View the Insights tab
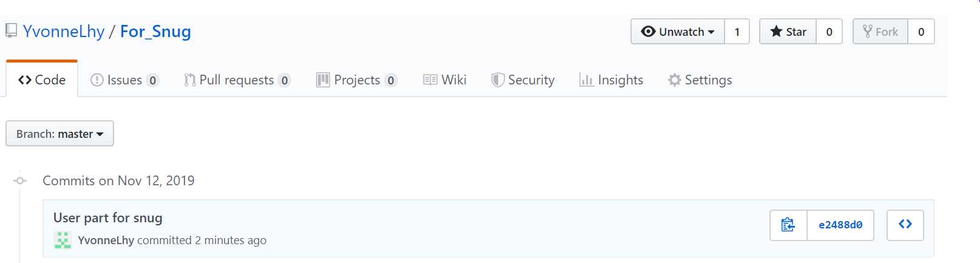 [x=612, y=80]
